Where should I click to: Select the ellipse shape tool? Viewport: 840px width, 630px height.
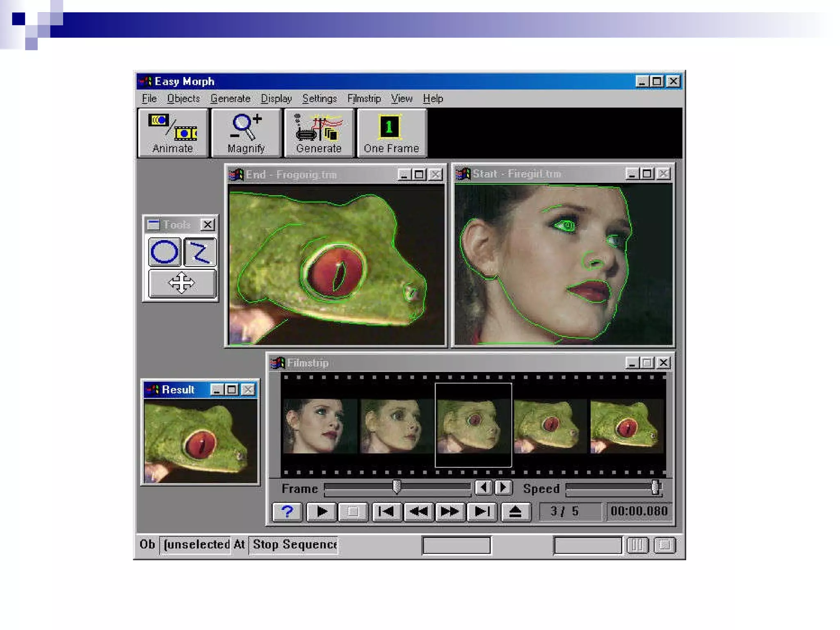(x=164, y=252)
